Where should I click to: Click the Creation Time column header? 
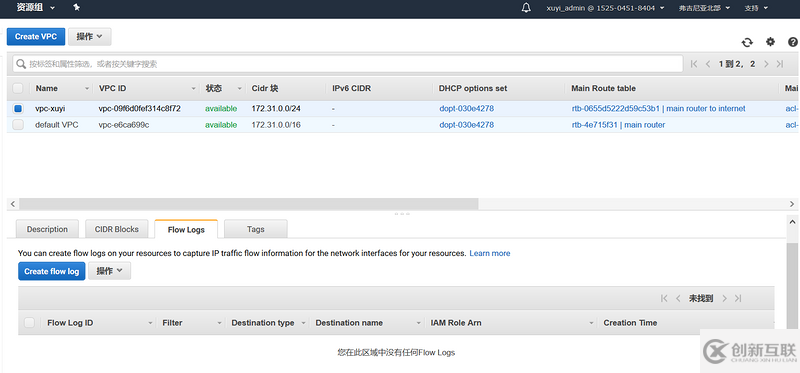(630, 322)
